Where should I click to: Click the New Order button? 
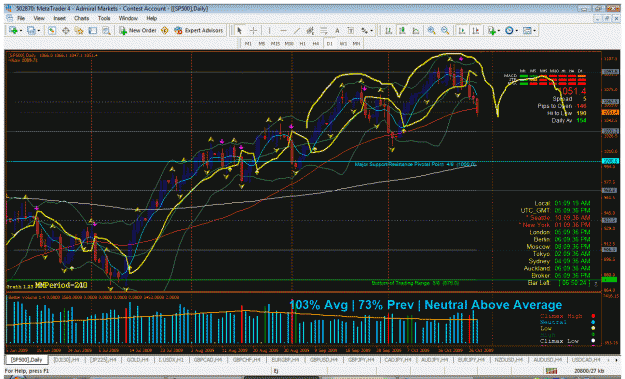[138, 30]
